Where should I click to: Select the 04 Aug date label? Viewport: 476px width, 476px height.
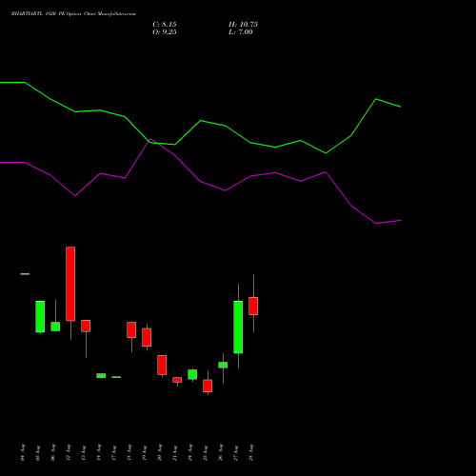click(x=23, y=452)
